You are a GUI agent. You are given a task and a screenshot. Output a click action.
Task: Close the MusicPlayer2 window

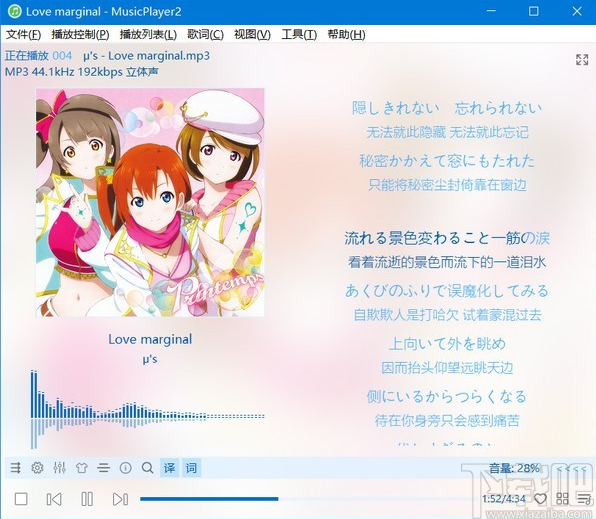pos(577,11)
